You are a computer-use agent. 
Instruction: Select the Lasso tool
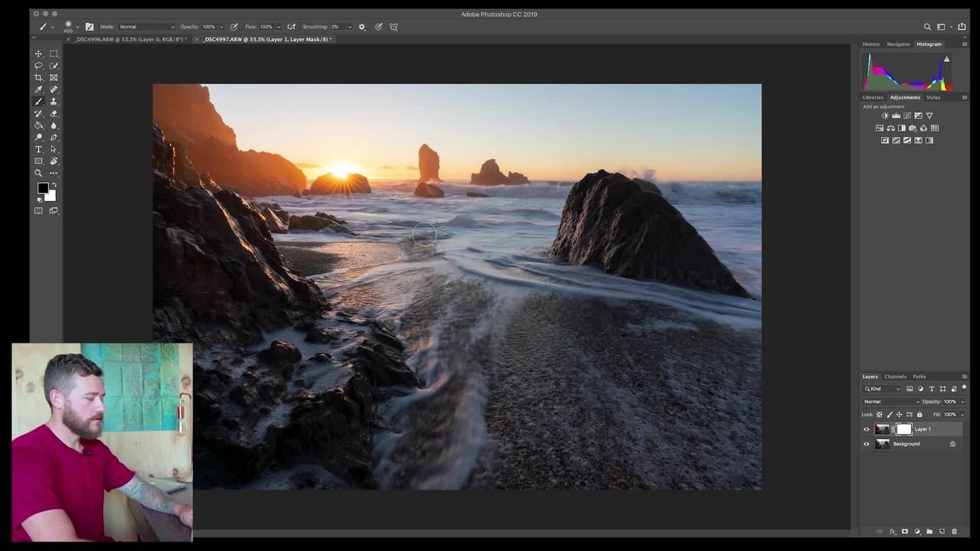(x=38, y=66)
